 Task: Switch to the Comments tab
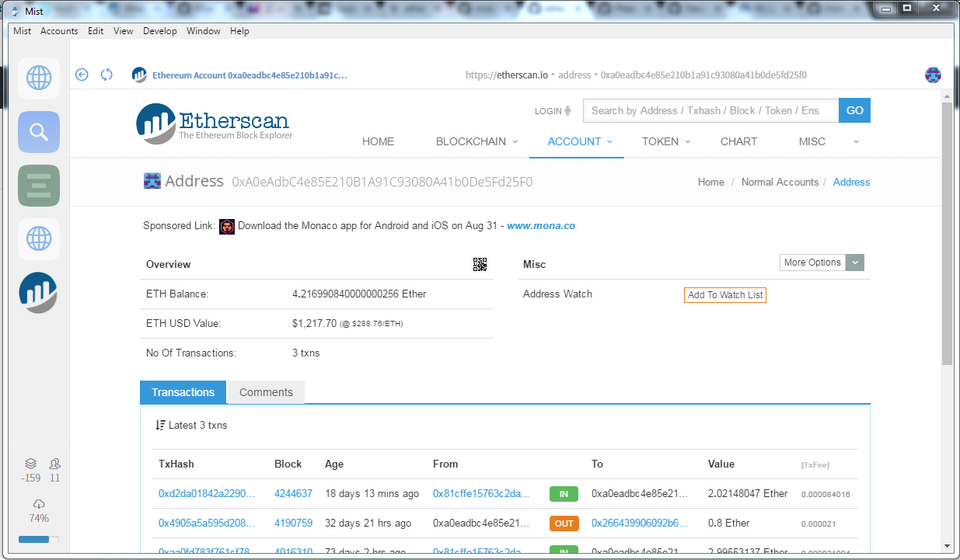[x=265, y=392]
